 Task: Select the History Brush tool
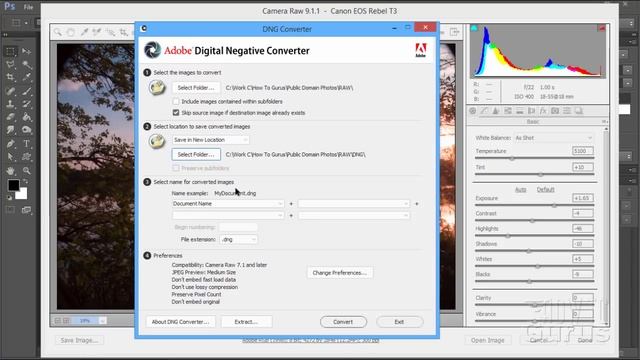(x=27, y=104)
